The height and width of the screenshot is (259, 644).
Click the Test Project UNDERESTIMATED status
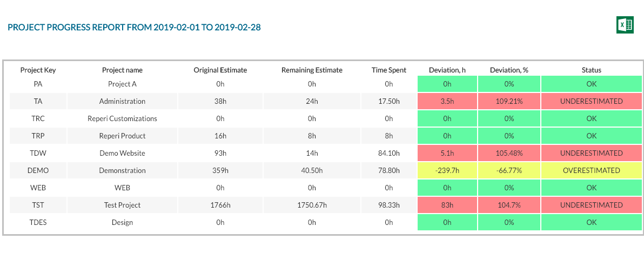coord(591,205)
